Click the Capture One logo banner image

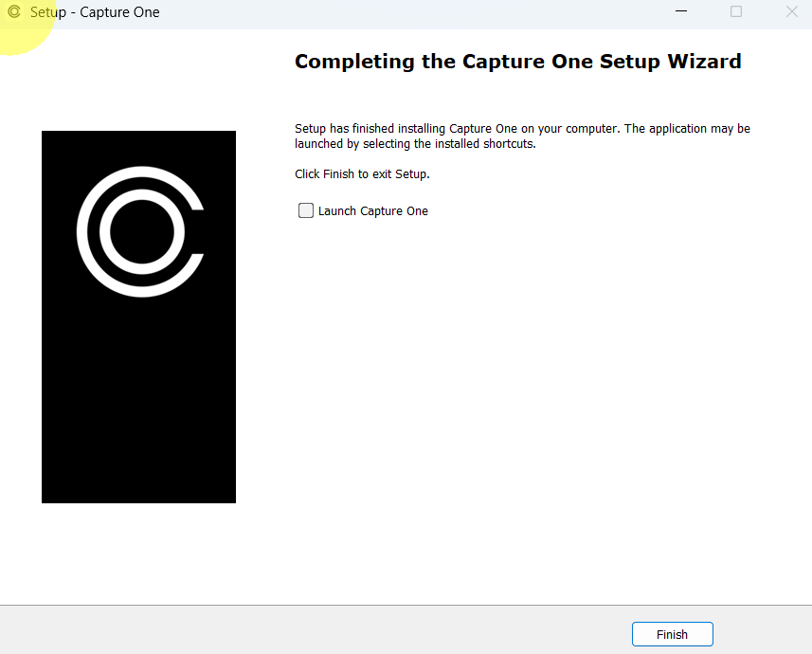(x=138, y=317)
